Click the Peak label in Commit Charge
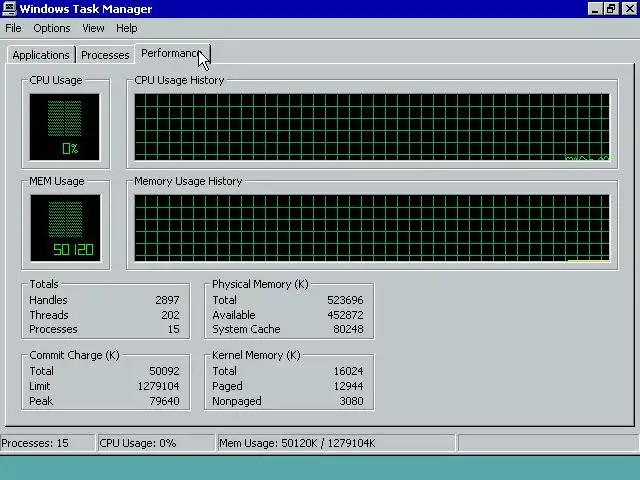 41,401
